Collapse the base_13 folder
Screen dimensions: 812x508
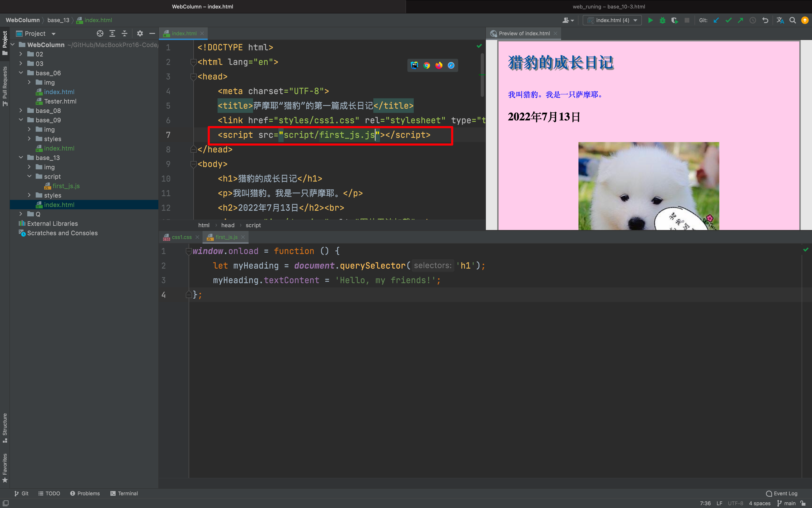pyautogui.click(x=21, y=158)
